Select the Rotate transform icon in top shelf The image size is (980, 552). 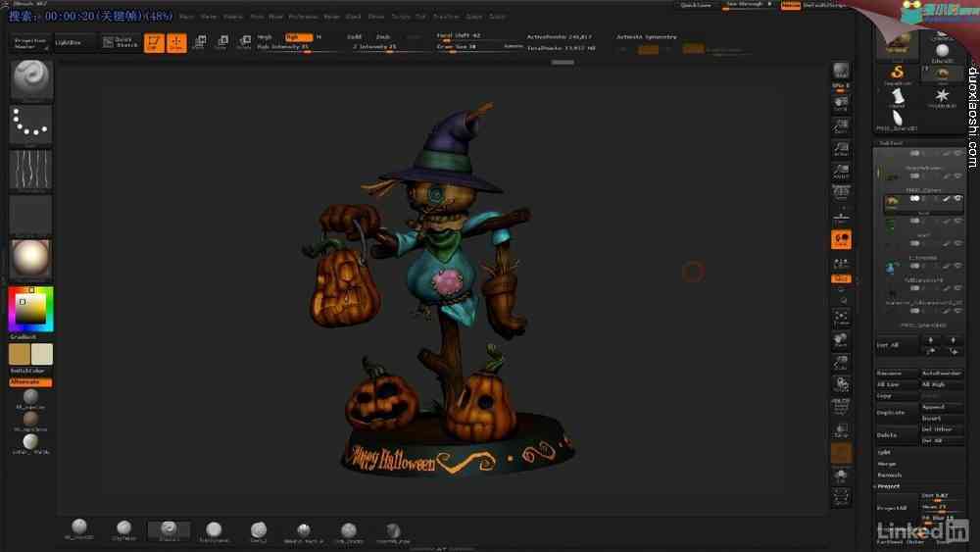click(x=244, y=42)
